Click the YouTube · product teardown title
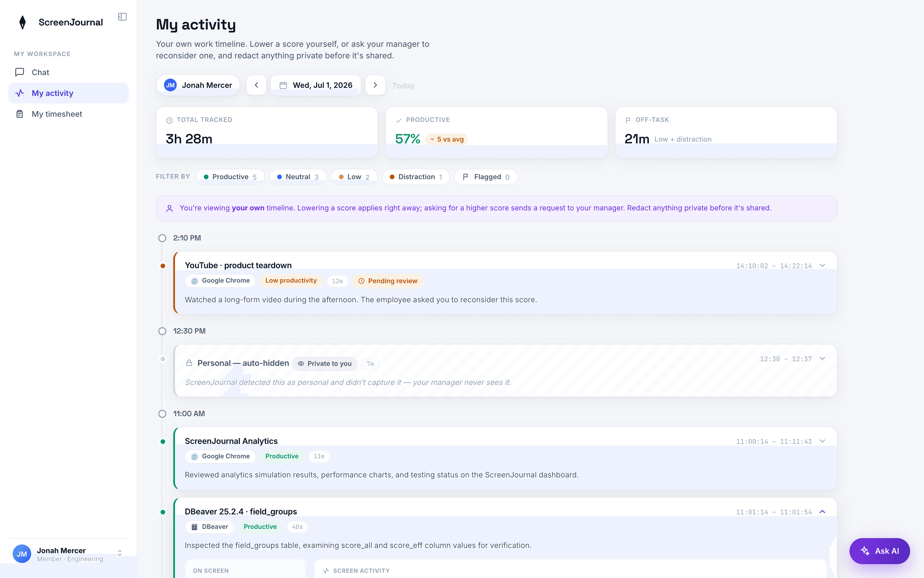This screenshot has width=924, height=578. 238,265
